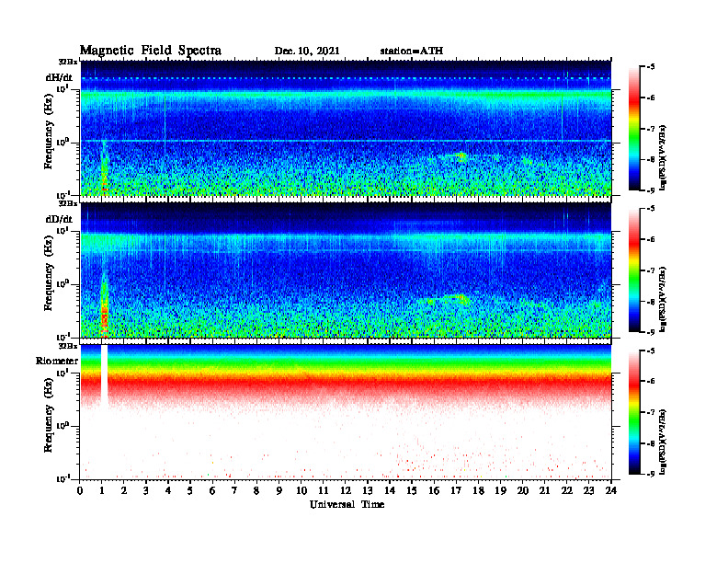This screenshot has width=728, height=563.
Task: Click the hour 5 tick label
Action: coord(190,490)
